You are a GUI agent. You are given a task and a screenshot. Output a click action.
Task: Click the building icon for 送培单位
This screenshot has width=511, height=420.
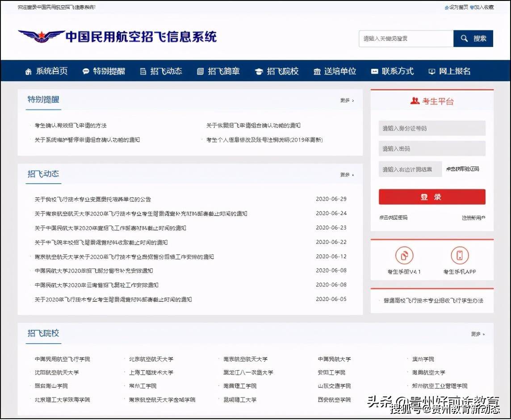coord(317,71)
